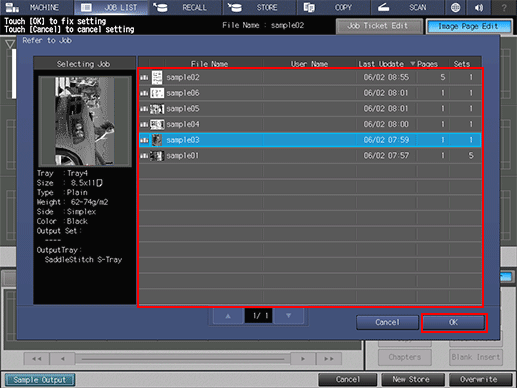Sort by User Name column header
Image resolution: width=517 pixels, height=388 pixels.
click(x=309, y=64)
